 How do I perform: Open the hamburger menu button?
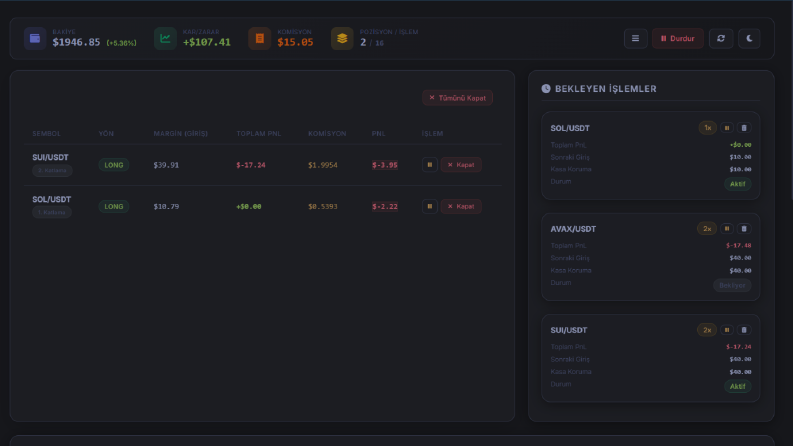(x=636, y=38)
